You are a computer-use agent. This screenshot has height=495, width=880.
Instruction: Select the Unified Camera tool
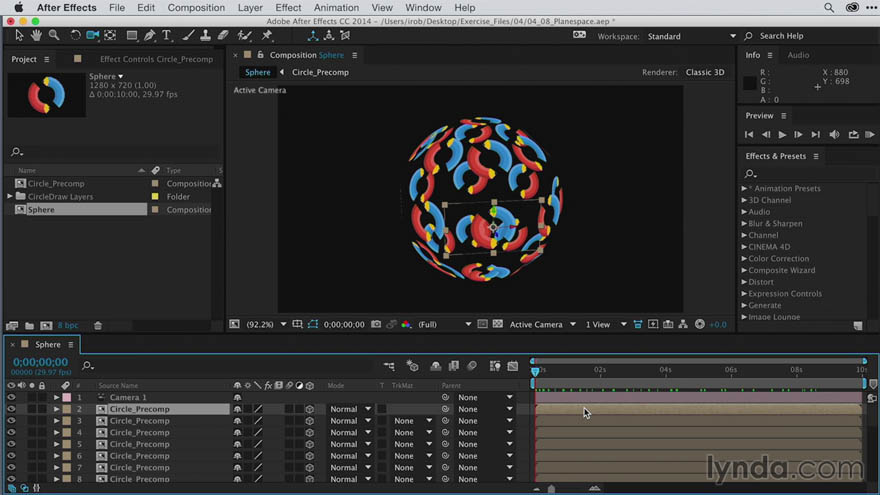(x=93, y=35)
